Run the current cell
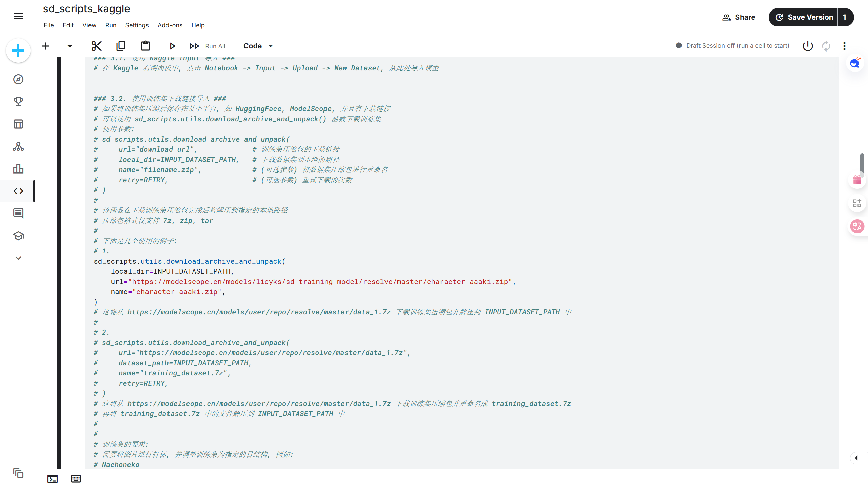 pyautogui.click(x=173, y=46)
